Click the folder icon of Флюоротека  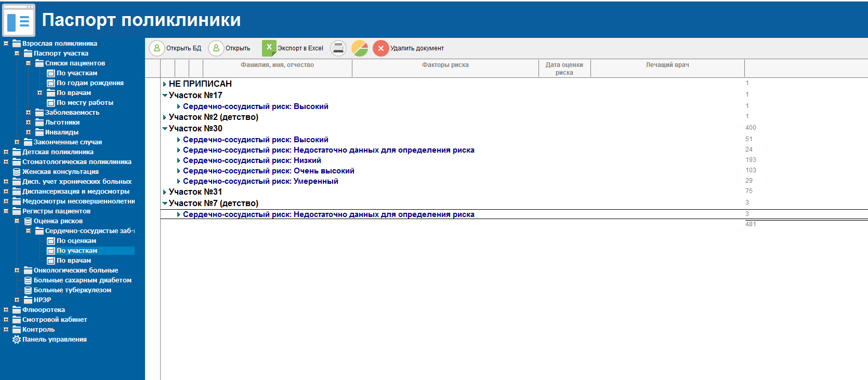tap(17, 310)
